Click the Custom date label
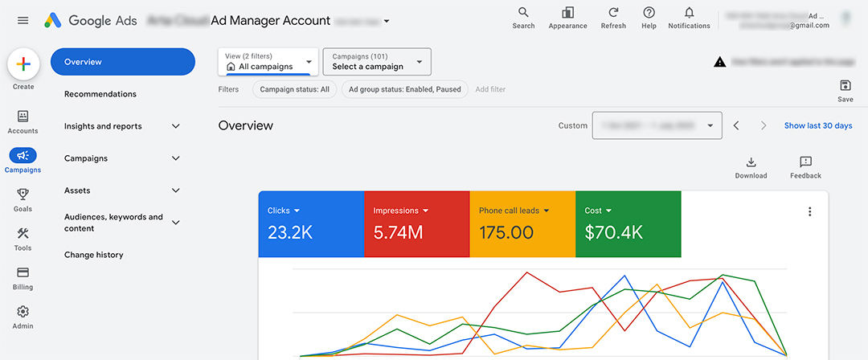The image size is (868, 360). [x=572, y=125]
